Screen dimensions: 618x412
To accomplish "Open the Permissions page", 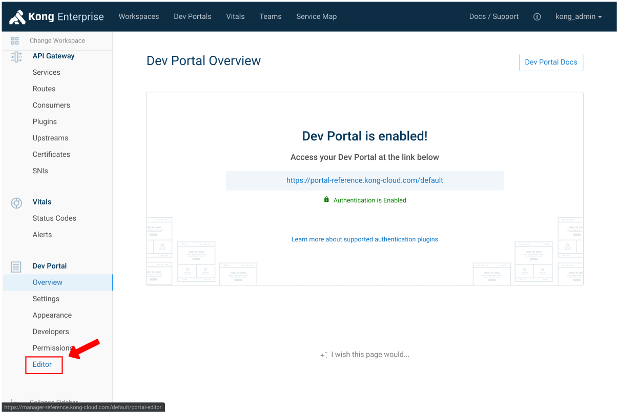I will pos(52,348).
